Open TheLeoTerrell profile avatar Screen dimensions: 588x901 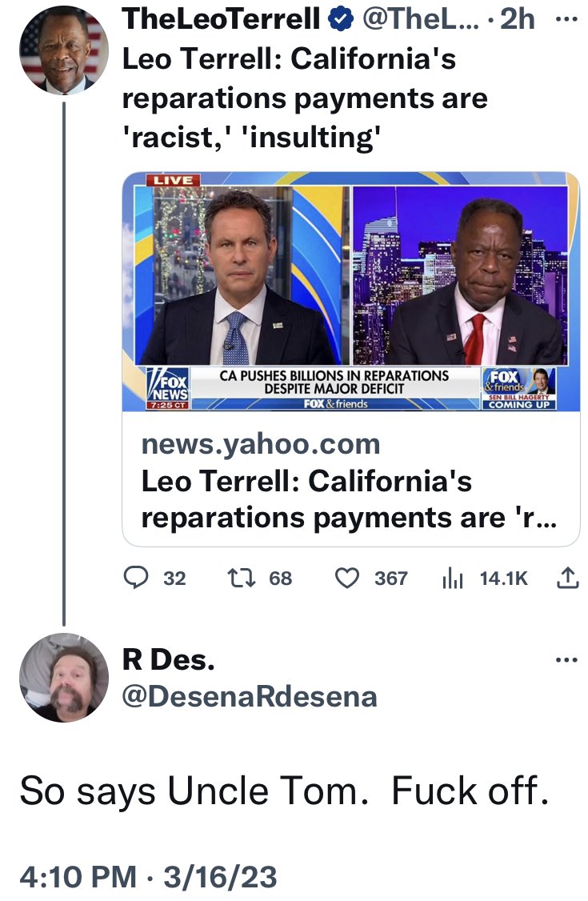(x=64, y=50)
